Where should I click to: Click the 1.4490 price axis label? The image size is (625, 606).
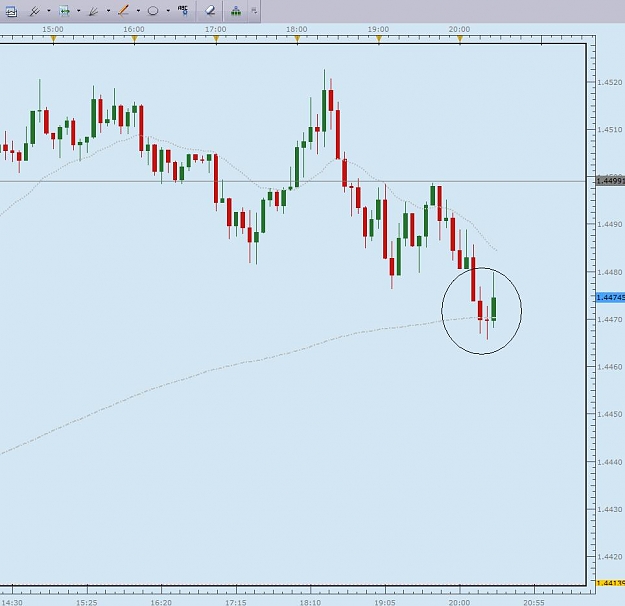610,224
